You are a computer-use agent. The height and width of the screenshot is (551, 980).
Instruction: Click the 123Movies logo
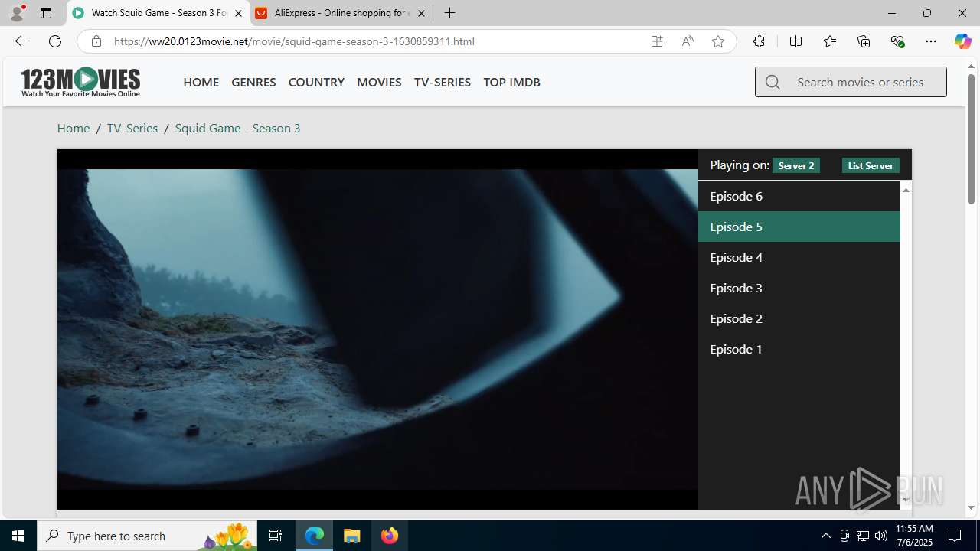coord(80,82)
